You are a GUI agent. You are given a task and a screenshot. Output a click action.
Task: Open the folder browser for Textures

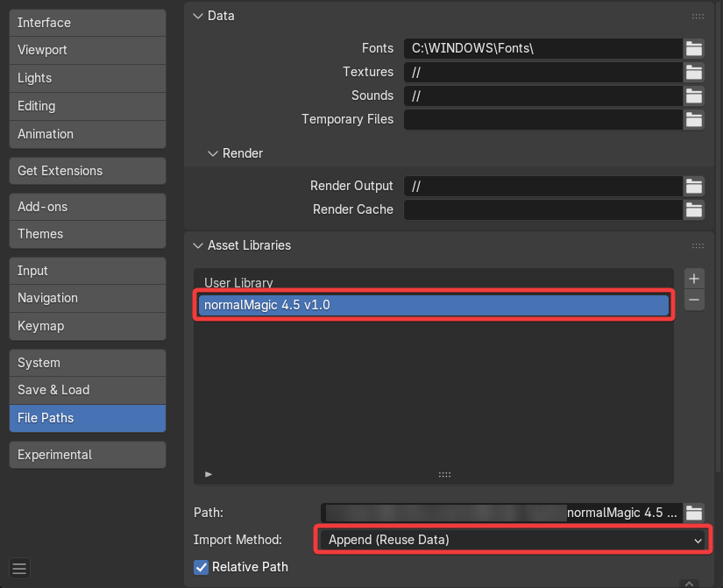pyautogui.click(x=694, y=72)
